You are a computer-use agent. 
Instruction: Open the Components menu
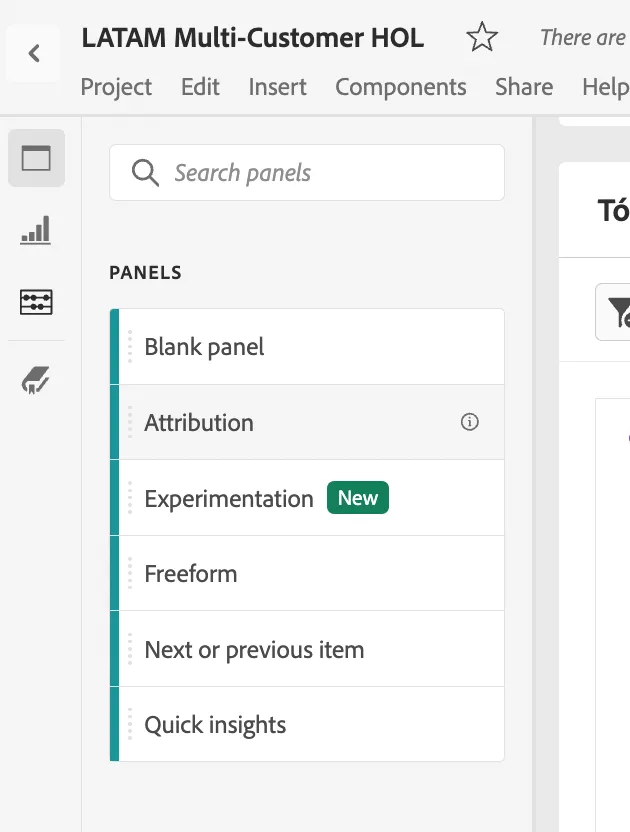(x=401, y=87)
